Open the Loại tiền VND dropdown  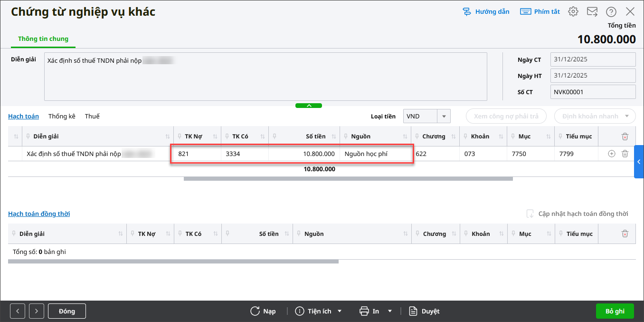pyautogui.click(x=444, y=116)
